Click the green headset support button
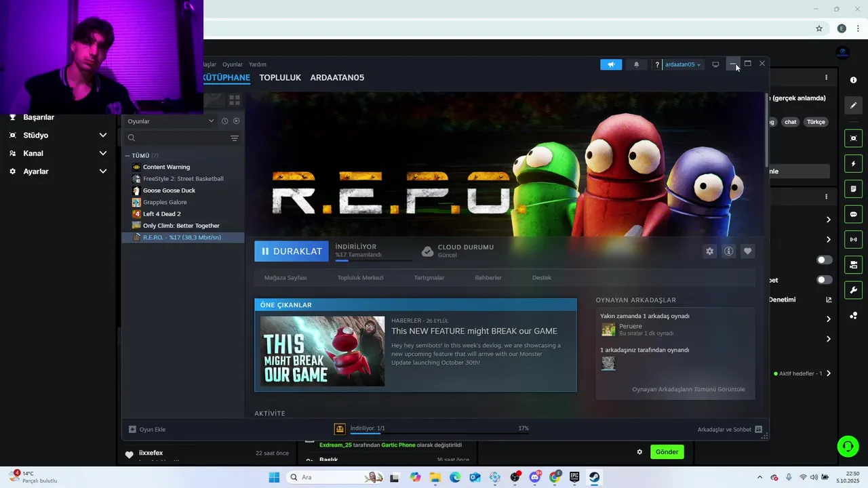 [x=848, y=446]
